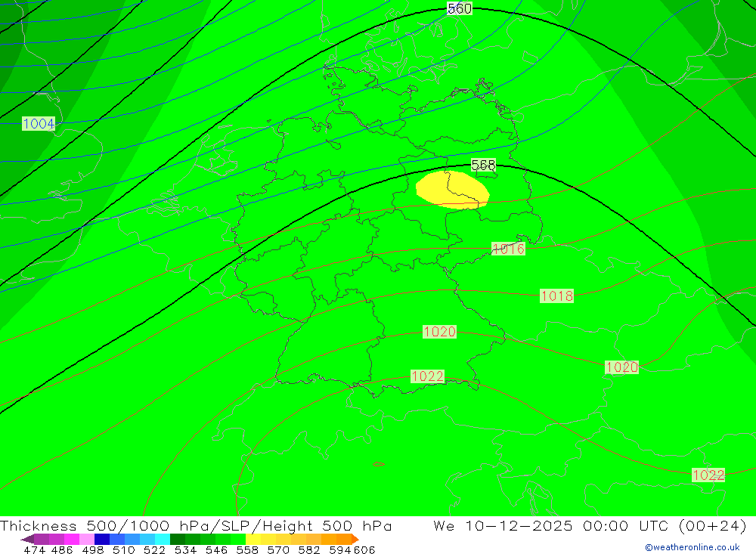Pick the bright magenta legend swatch

(x=71, y=539)
